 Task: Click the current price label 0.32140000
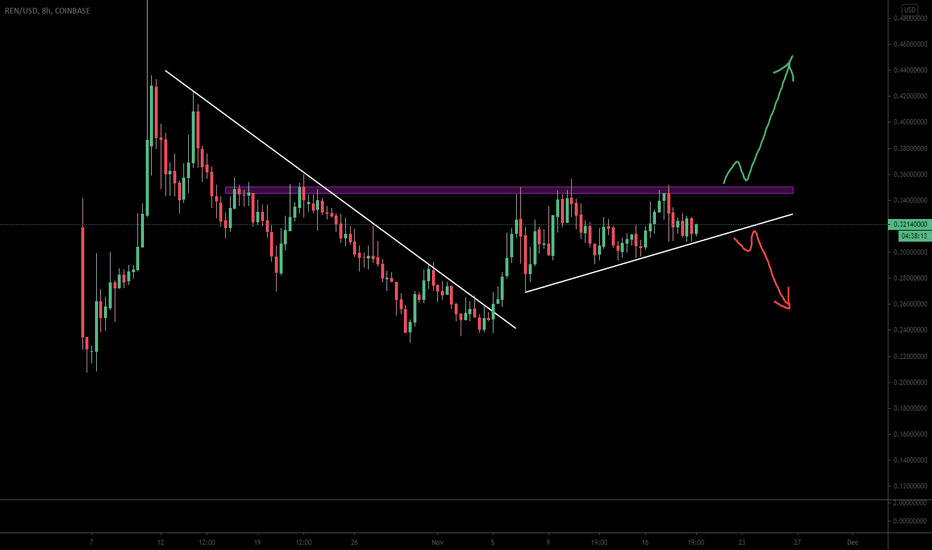click(909, 225)
